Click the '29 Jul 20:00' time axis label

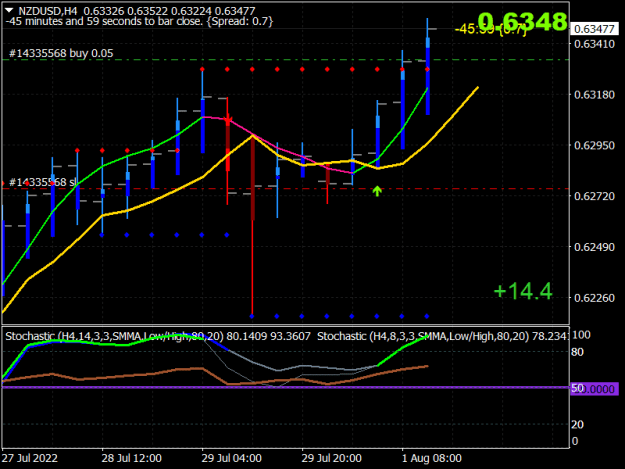tap(332, 458)
